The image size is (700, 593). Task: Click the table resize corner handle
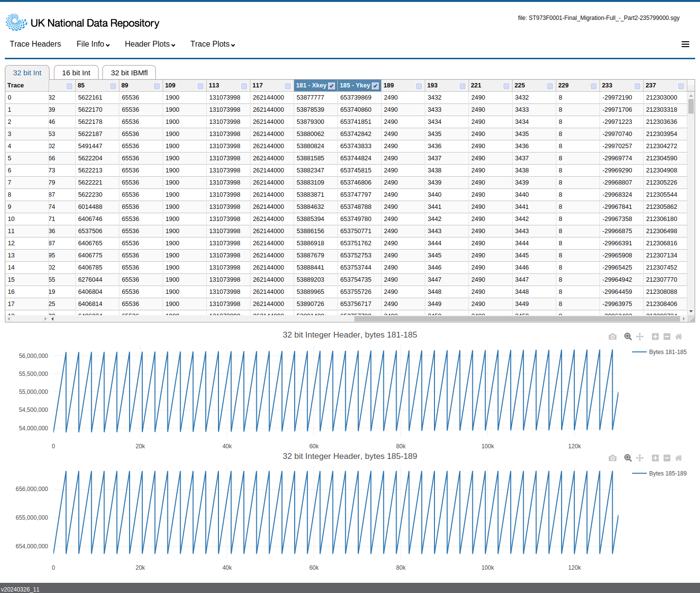coord(692,319)
